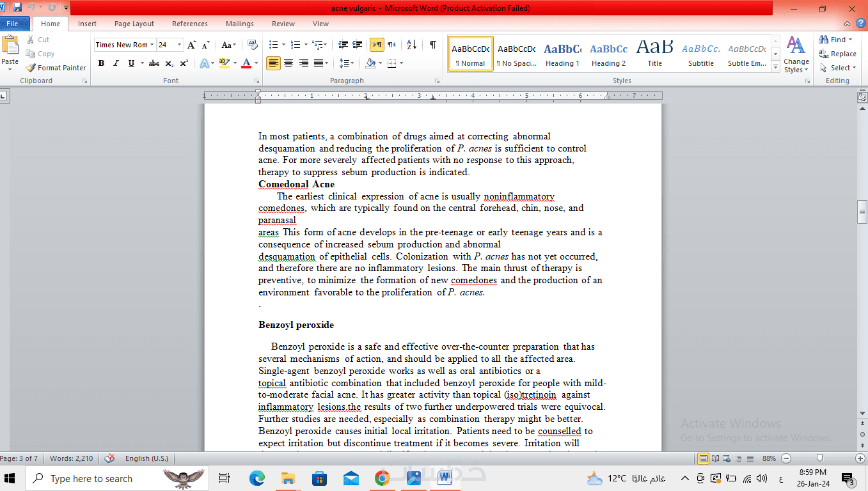This screenshot has height=491, width=868.
Task: Apply the yellow text highlight color
Action: pyautogui.click(x=224, y=63)
